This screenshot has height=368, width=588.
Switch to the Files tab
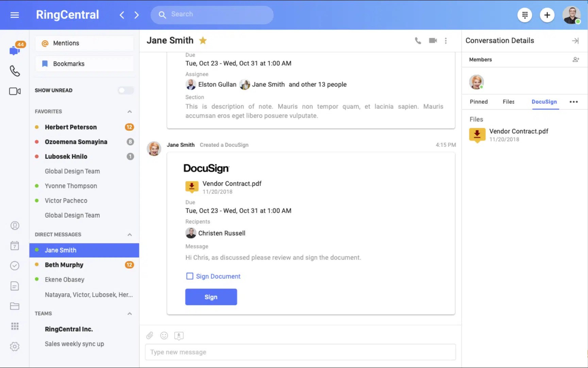point(508,102)
